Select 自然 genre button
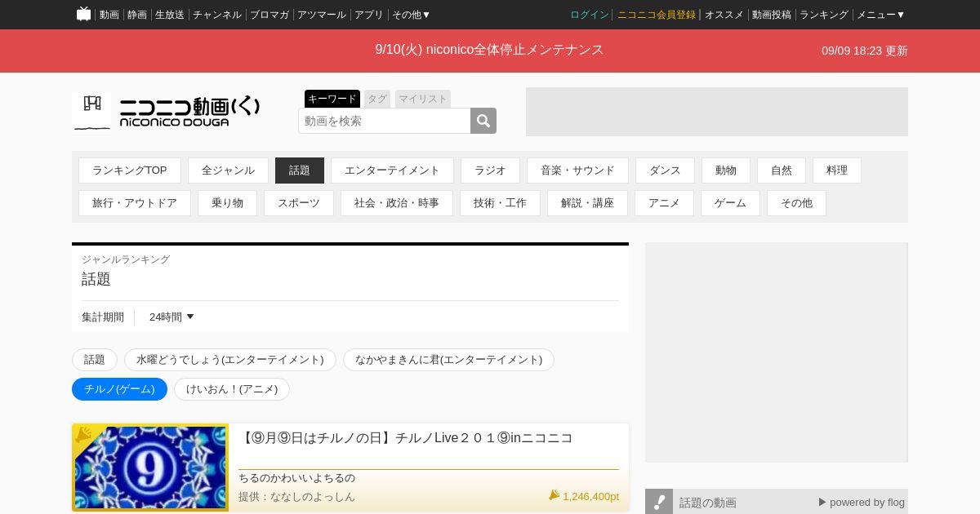The image size is (980, 514). coord(782,171)
